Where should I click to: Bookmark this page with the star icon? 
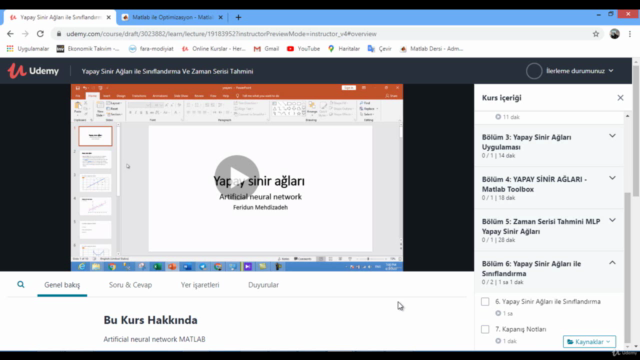pyautogui.click(x=596, y=34)
